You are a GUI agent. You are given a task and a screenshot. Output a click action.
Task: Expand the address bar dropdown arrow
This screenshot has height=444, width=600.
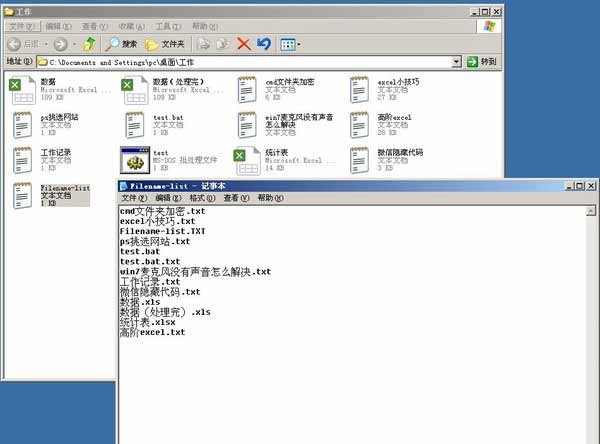(456, 62)
